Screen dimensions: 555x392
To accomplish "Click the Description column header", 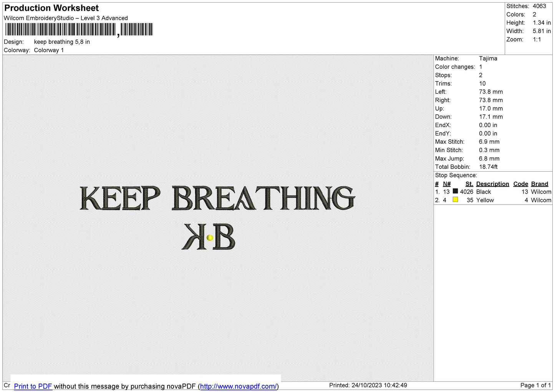I will (492, 184).
